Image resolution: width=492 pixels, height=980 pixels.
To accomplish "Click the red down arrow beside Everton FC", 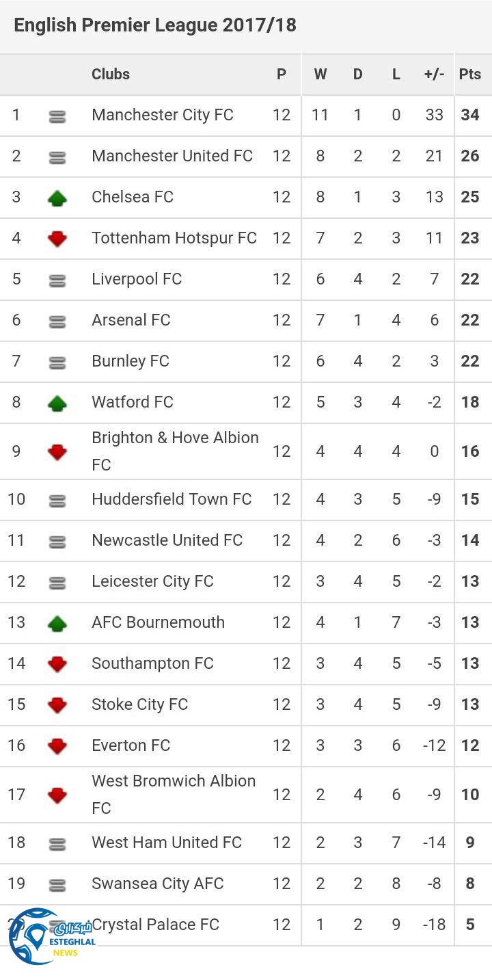I will click(x=57, y=746).
